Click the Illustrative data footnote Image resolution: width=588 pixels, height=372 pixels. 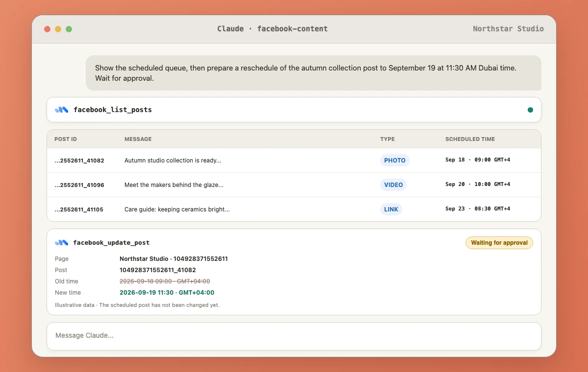(x=137, y=305)
